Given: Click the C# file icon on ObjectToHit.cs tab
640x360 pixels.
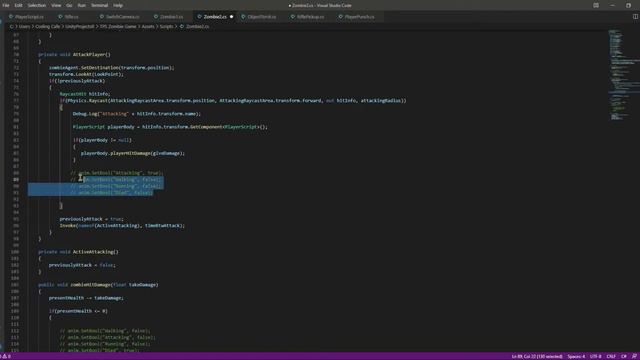Looking at the screenshot, I should [x=243, y=17].
